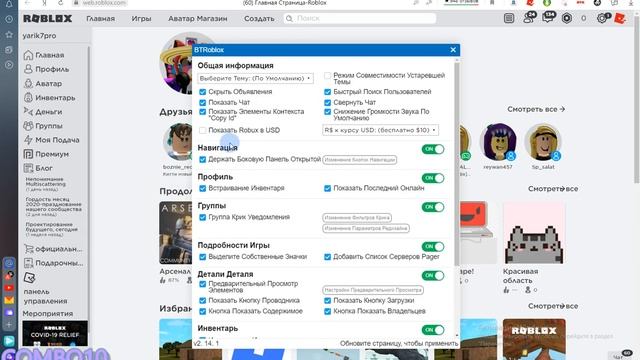Click the item preview settings button
Viewport: 640px width, 360px height.
click(x=373, y=290)
